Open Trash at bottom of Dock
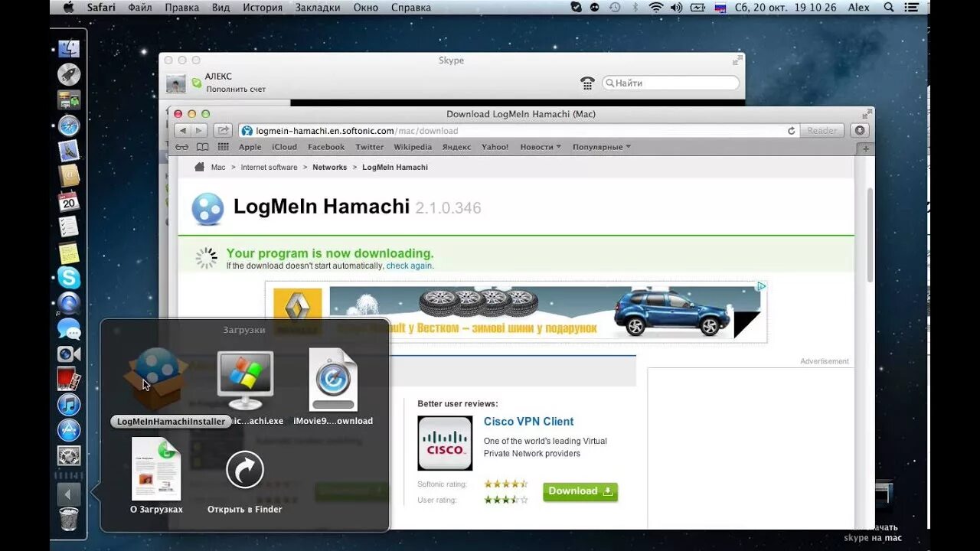The width and height of the screenshot is (980, 551). tap(69, 520)
